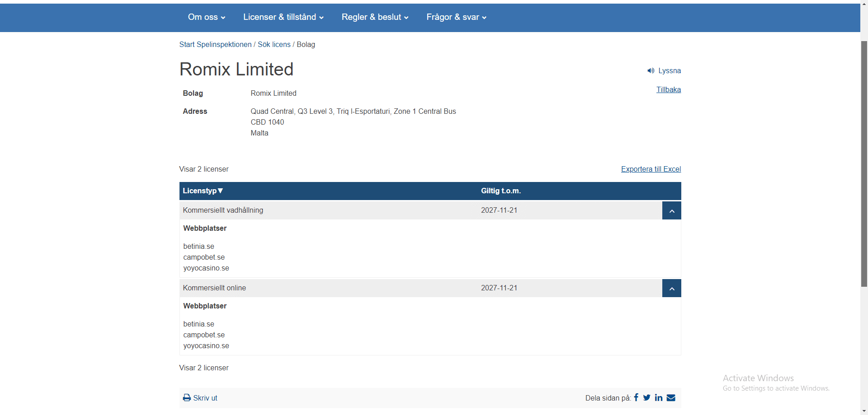Sort by the Licenstyp column arrow

(221, 191)
